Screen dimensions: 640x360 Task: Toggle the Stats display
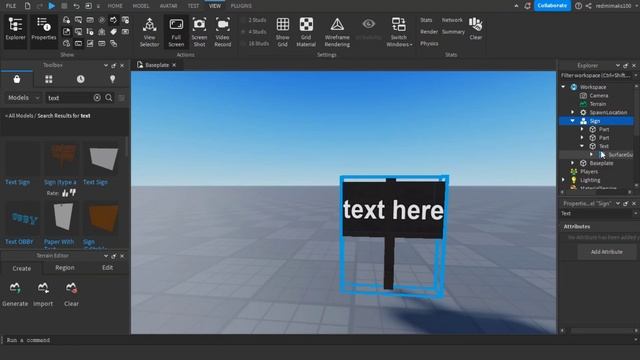(426, 20)
